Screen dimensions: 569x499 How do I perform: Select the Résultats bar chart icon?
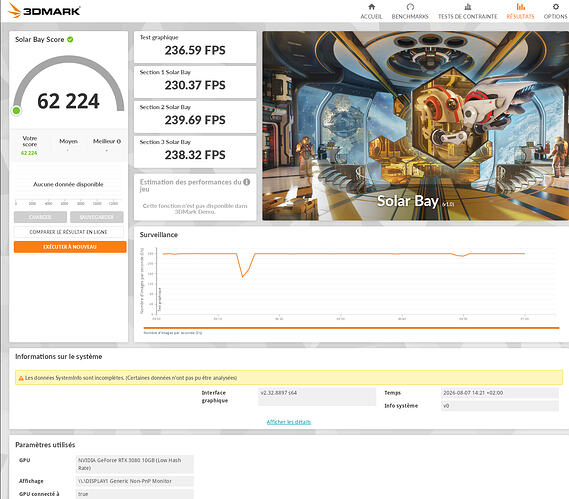[x=520, y=7]
